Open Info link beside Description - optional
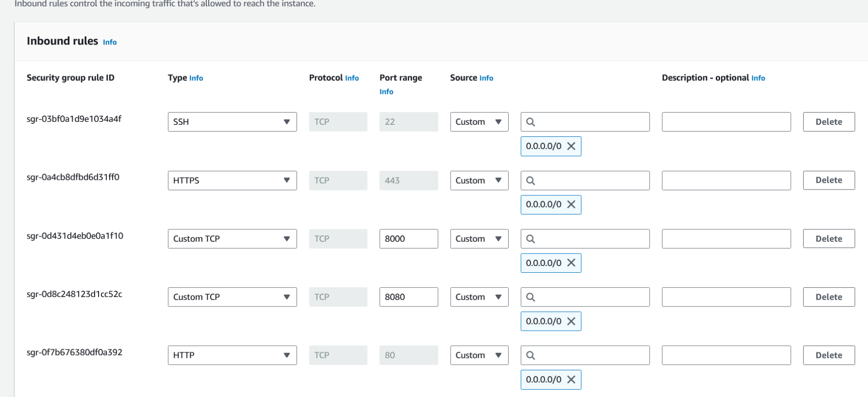The width and height of the screenshot is (868, 397). [758, 78]
